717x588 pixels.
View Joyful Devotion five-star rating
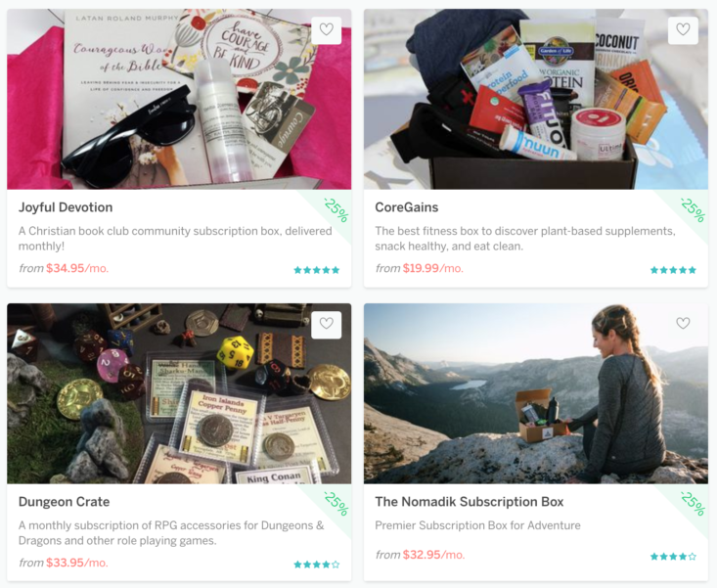point(316,270)
